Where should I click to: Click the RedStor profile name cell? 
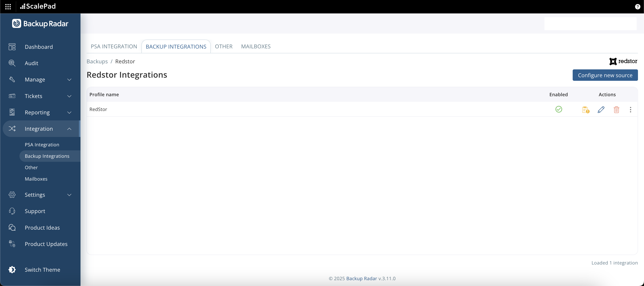click(98, 109)
